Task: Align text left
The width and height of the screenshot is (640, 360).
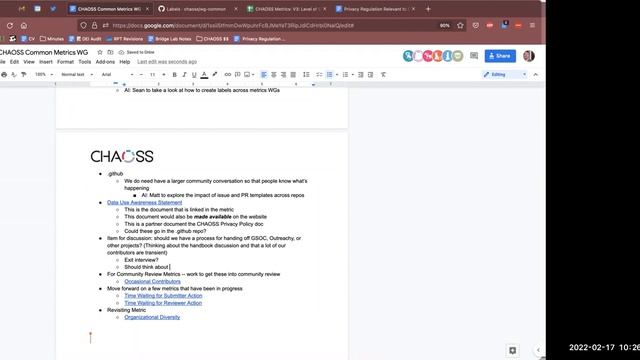Action: click(264, 75)
